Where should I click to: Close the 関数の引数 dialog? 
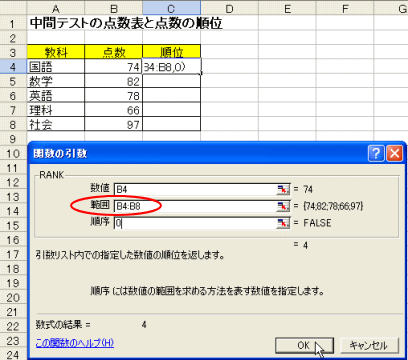(394, 153)
